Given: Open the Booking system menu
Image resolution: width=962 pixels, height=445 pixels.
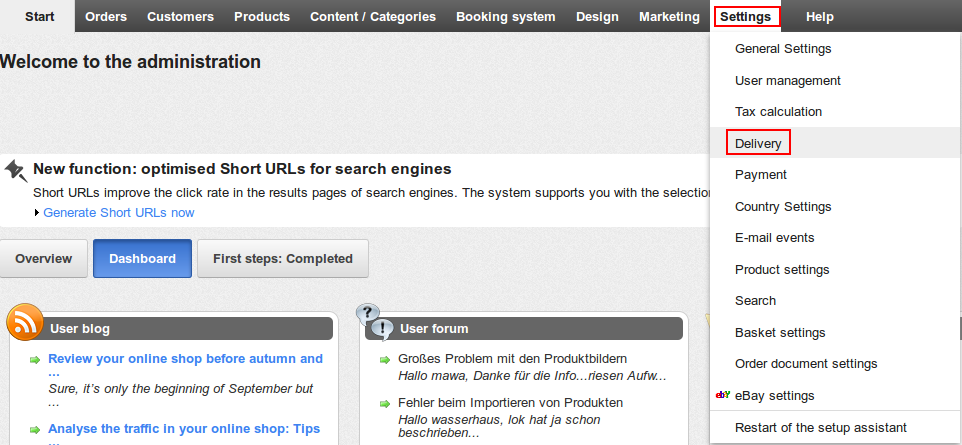Looking at the screenshot, I should click(x=506, y=17).
